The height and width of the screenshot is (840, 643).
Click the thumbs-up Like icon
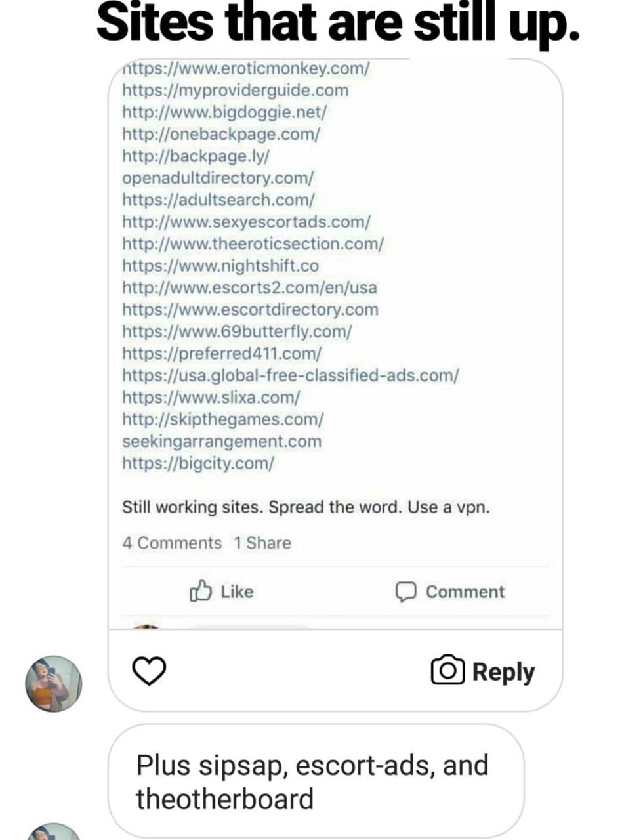click(x=201, y=591)
